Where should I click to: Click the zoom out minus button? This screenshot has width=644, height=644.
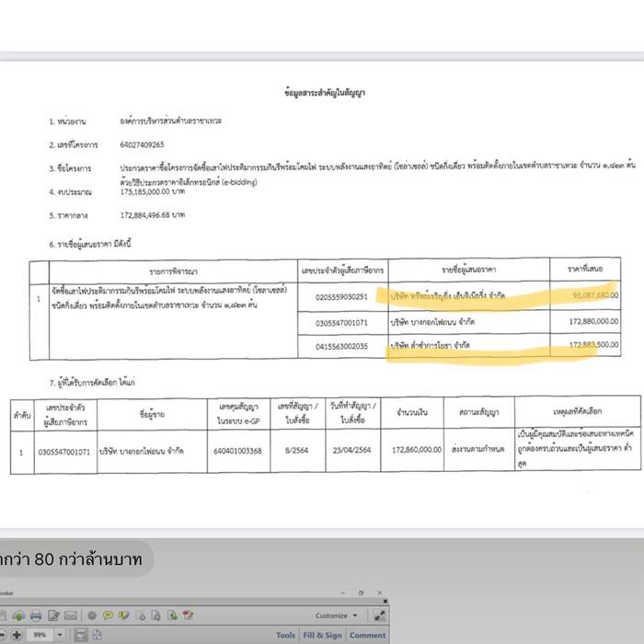[3, 635]
